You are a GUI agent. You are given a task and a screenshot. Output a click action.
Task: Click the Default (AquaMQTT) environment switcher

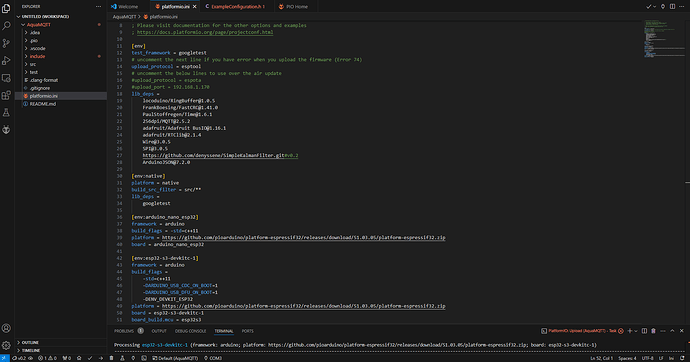pyautogui.click(x=175, y=358)
